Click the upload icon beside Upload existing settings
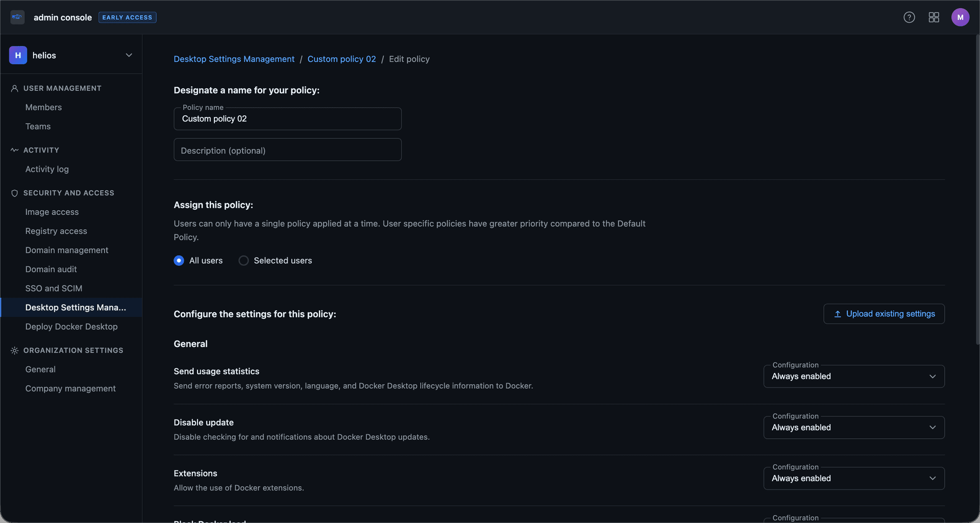Screen dimensions: 980x523 (839, 314)
